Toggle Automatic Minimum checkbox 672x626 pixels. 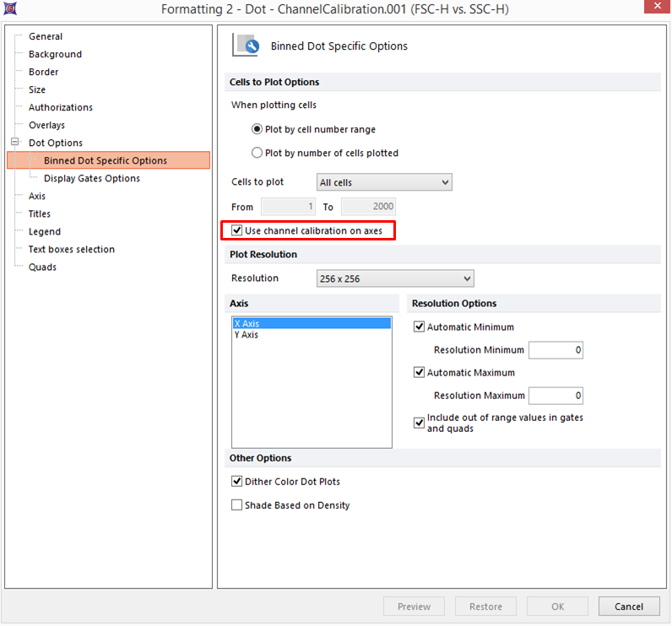[x=420, y=327]
